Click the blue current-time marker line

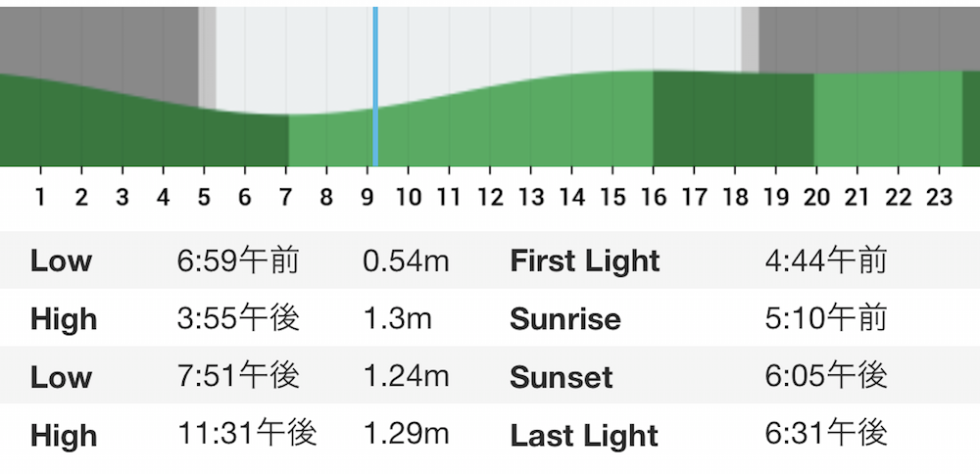(x=375, y=86)
